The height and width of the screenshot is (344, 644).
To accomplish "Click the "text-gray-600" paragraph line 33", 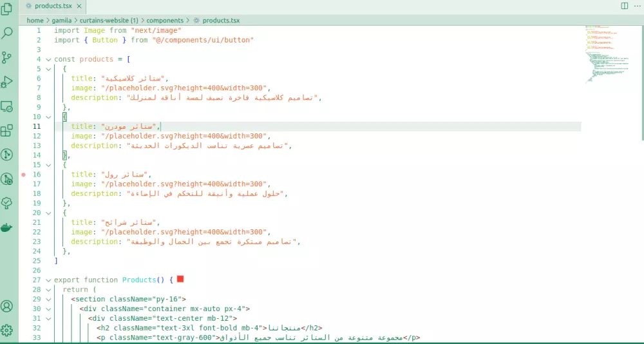I will point(258,338).
